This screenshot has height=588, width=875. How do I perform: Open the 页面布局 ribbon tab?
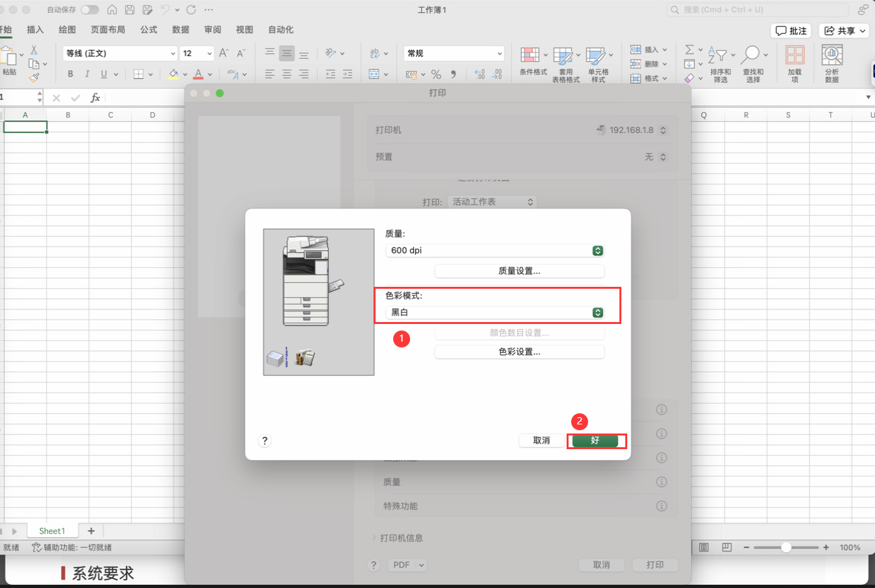pyautogui.click(x=108, y=30)
